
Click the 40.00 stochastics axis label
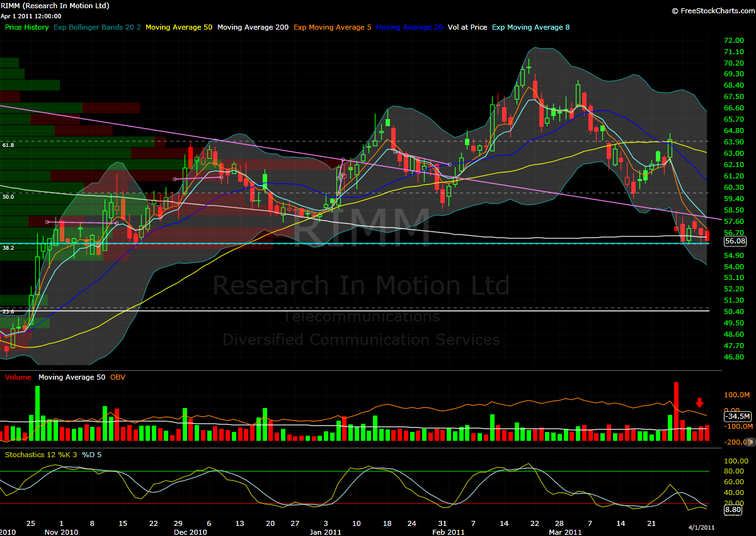point(735,493)
